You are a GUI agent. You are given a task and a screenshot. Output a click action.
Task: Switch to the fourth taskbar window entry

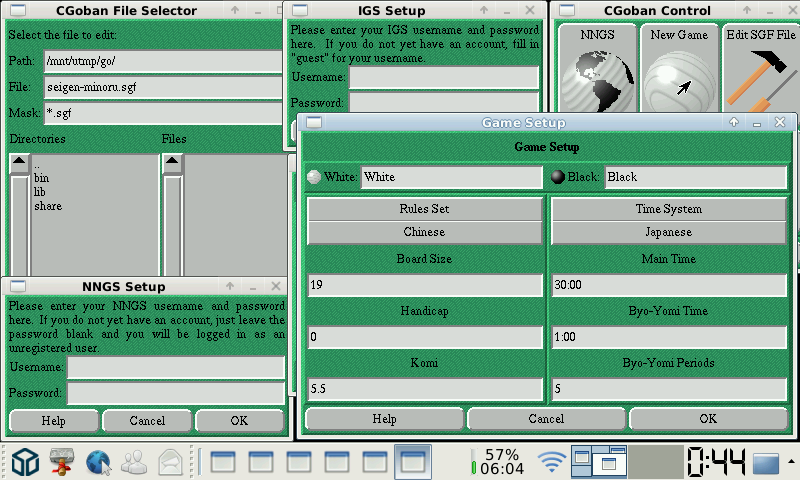pos(337,462)
